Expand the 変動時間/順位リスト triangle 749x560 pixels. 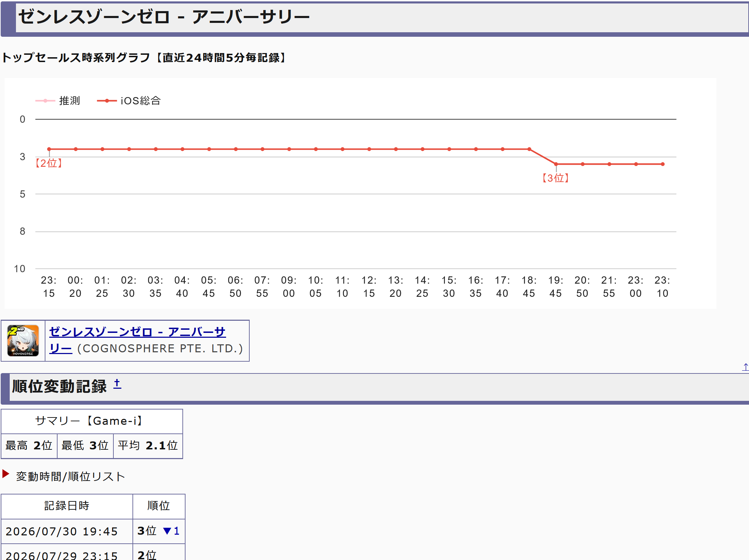6,474
